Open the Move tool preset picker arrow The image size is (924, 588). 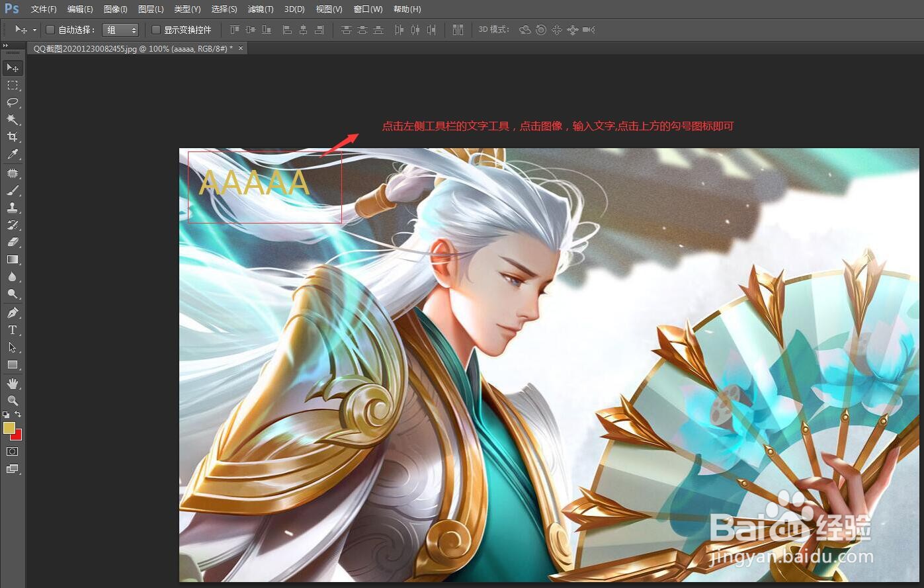coord(34,30)
